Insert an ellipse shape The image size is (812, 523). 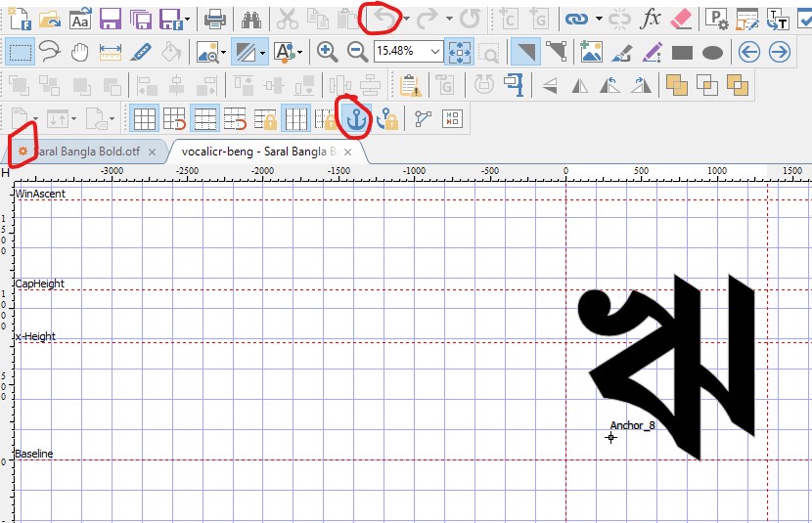(712, 52)
